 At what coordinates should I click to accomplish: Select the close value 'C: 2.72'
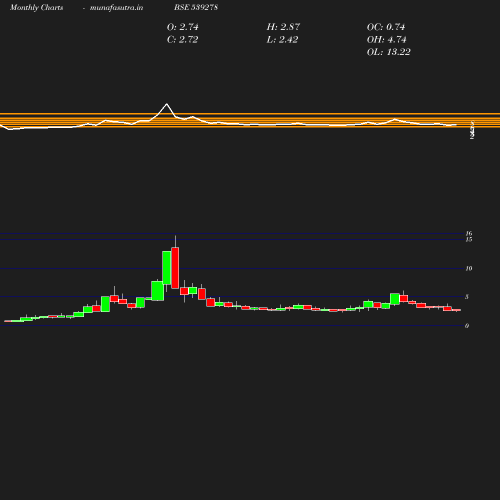183,40
